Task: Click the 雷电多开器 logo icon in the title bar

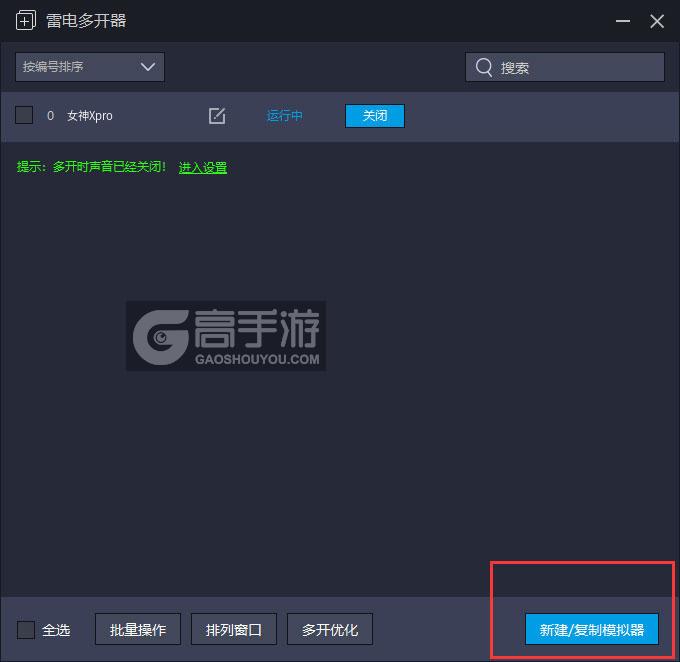Action: 25,20
